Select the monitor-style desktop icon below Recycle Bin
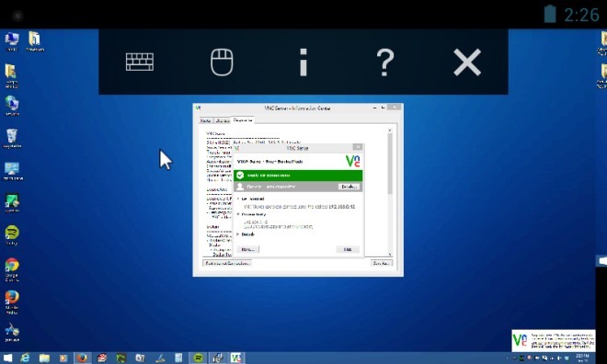This screenshot has width=607, height=364. coord(13,171)
